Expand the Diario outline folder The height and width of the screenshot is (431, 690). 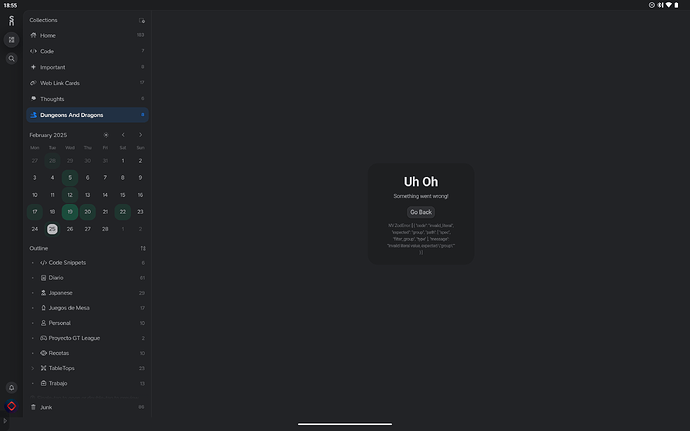coord(33,278)
